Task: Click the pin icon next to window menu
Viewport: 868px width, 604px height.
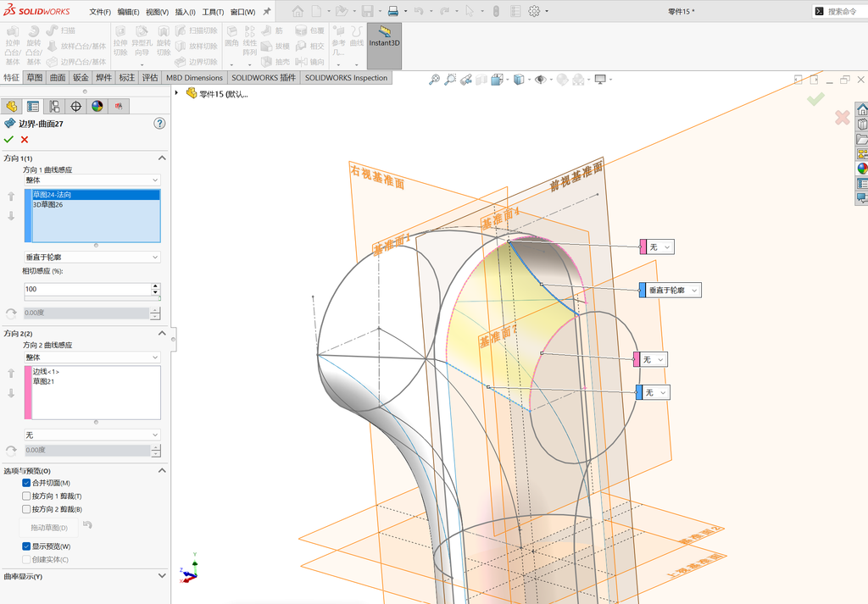Action: 267,11
